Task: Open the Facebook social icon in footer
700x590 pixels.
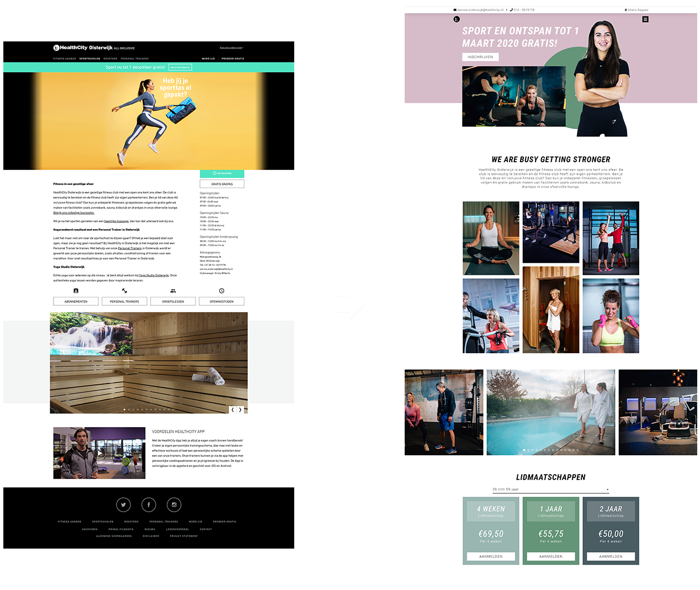Action: [149, 504]
